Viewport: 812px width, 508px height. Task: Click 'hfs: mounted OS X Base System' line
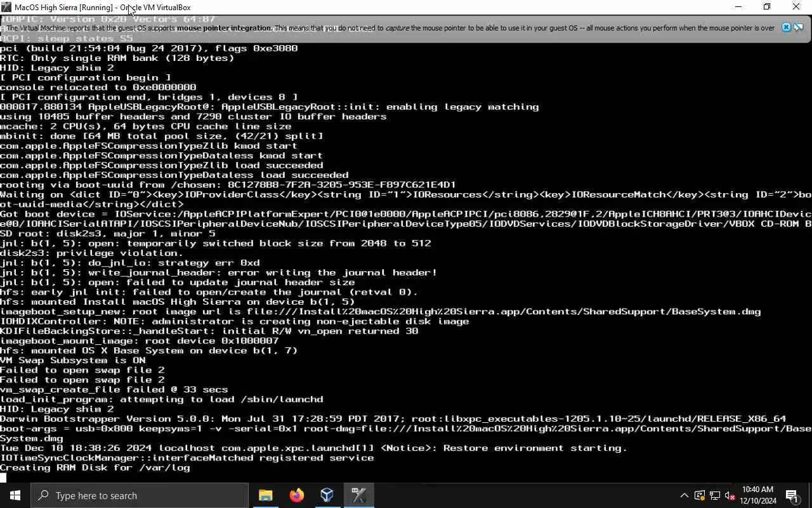149,351
